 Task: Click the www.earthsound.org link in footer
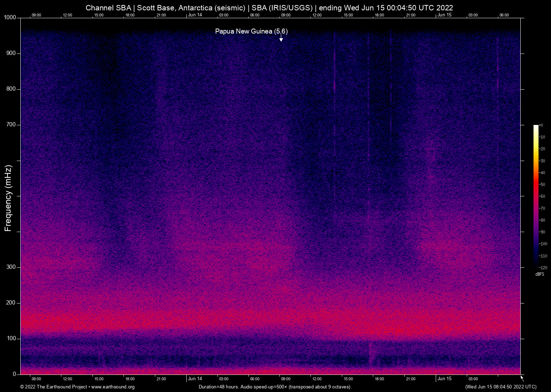click(113, 387)
